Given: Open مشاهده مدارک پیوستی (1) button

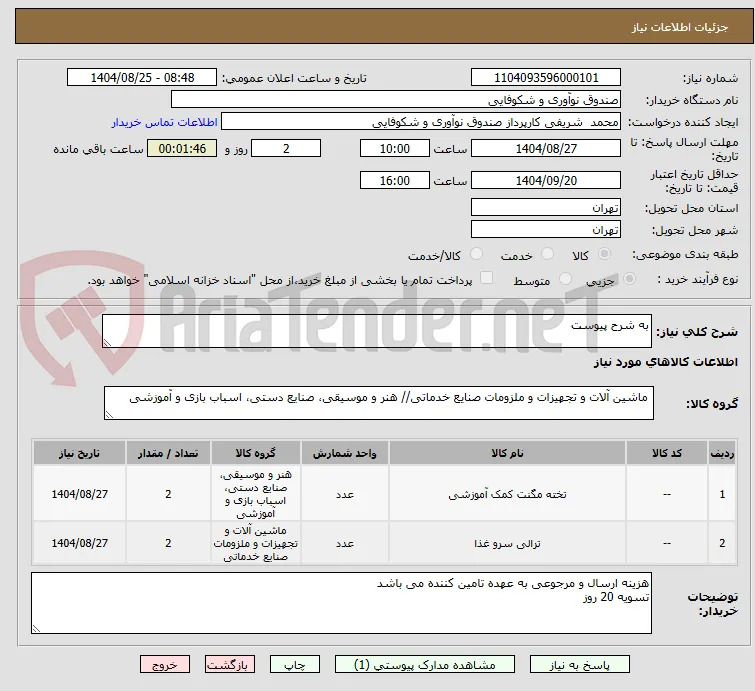Looking at the screenshot, I should (x=425, y=665).
